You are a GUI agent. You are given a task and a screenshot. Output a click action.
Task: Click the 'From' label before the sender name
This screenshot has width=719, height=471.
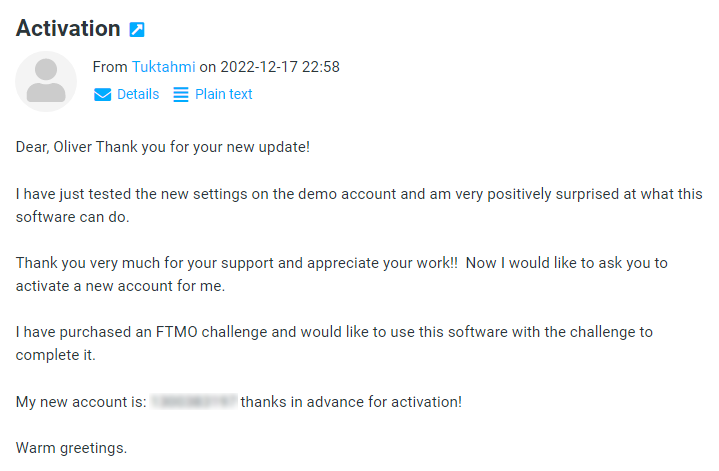pos(110,67)
